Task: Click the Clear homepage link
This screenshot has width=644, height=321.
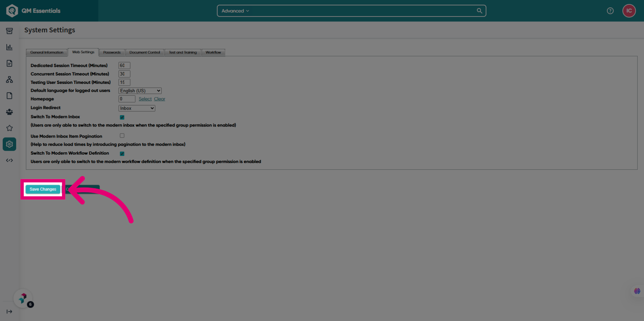Action: click(160, 99)
